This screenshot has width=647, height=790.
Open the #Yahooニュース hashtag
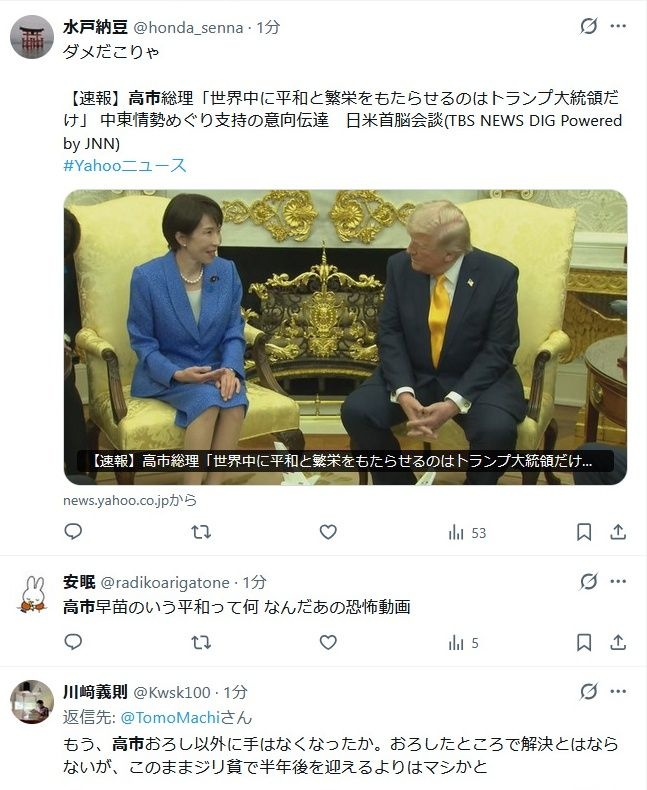pos(125,166)
